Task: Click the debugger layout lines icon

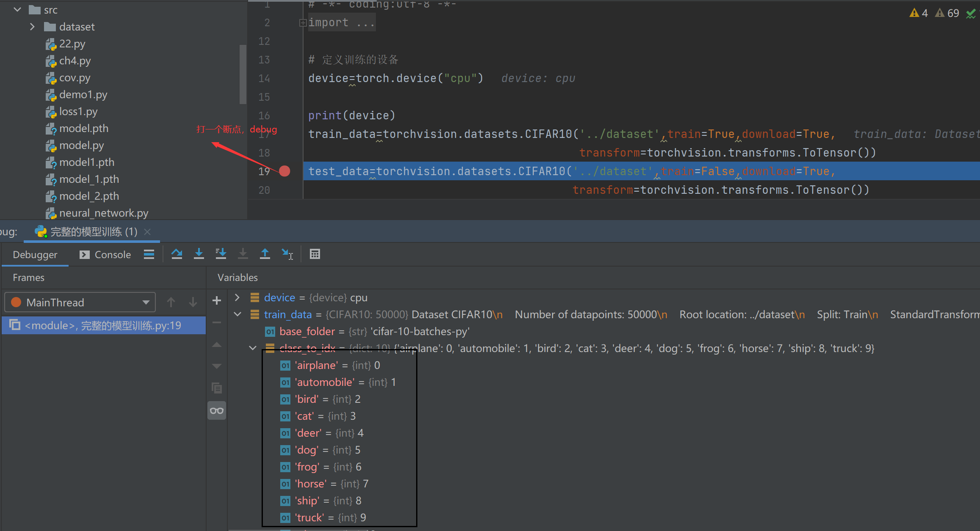Action: coord(149,254)
